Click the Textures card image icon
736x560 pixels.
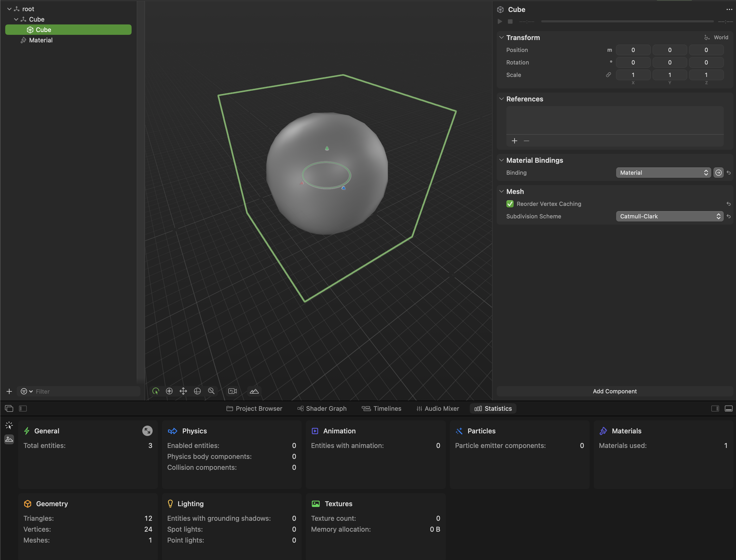click(x=315, y=504)
